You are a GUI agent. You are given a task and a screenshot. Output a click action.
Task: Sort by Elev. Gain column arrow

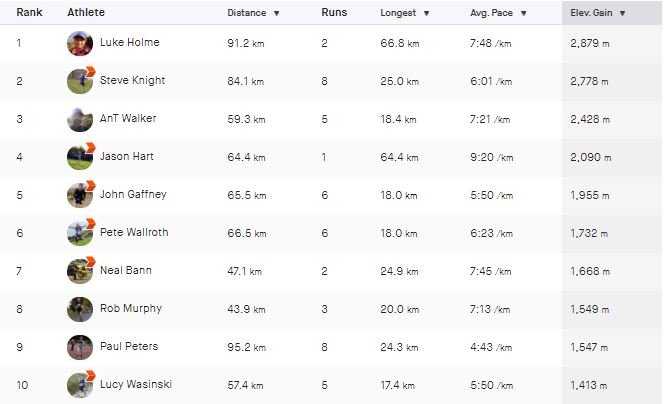click(x=623, y=13)
